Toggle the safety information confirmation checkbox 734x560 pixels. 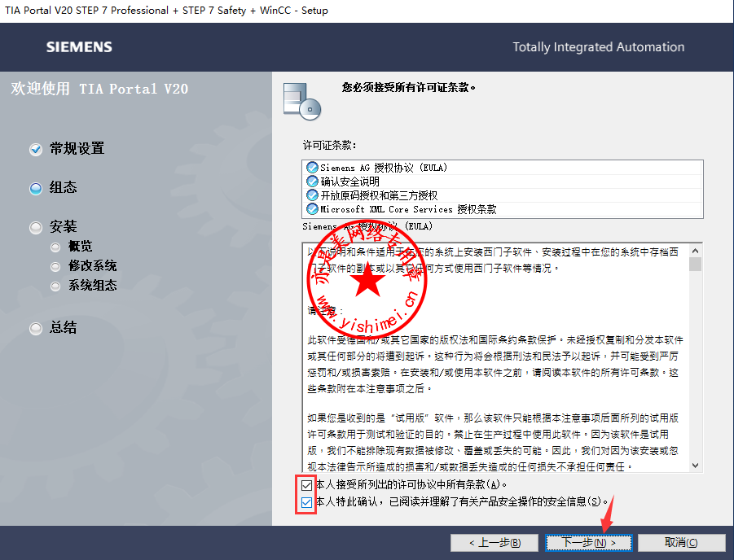306,502
